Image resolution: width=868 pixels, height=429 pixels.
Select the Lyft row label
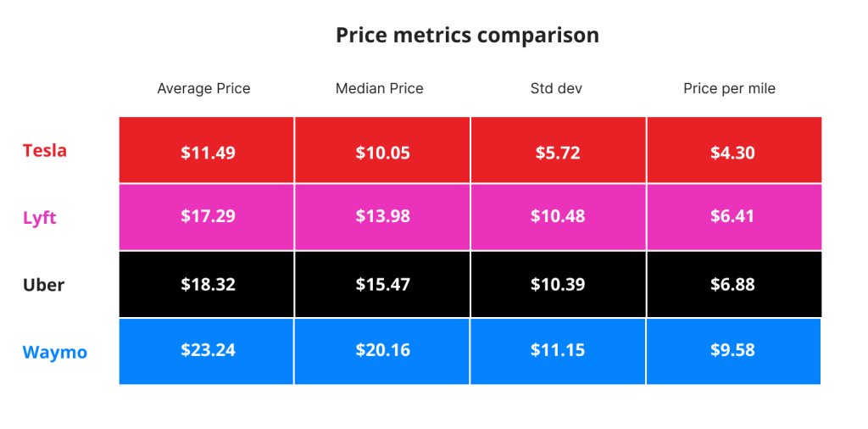pyautogui.click(x=39, y=218)
